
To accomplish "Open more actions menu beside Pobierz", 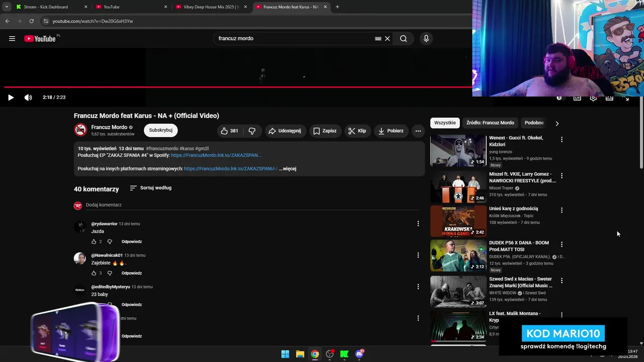I will (418, 131).
